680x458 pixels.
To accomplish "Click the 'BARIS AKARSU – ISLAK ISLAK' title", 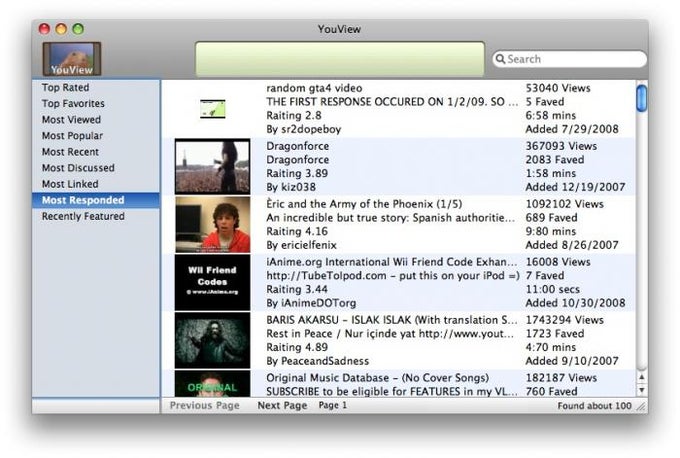I will pos(391,320).
